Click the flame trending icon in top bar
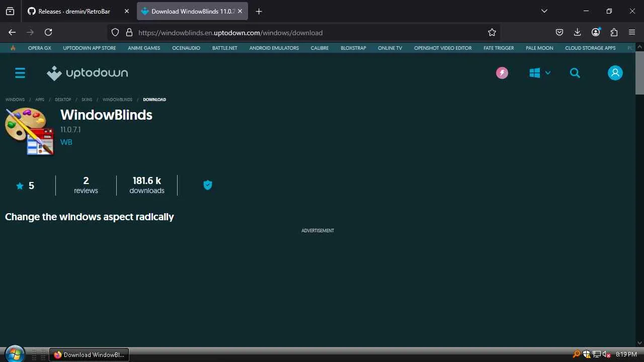 (x=13, y=48)
